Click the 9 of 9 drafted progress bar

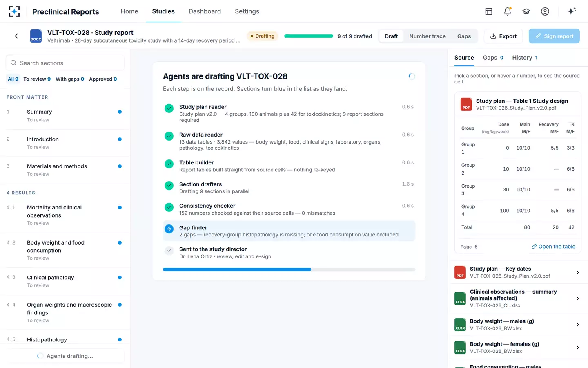coord(309,36)
